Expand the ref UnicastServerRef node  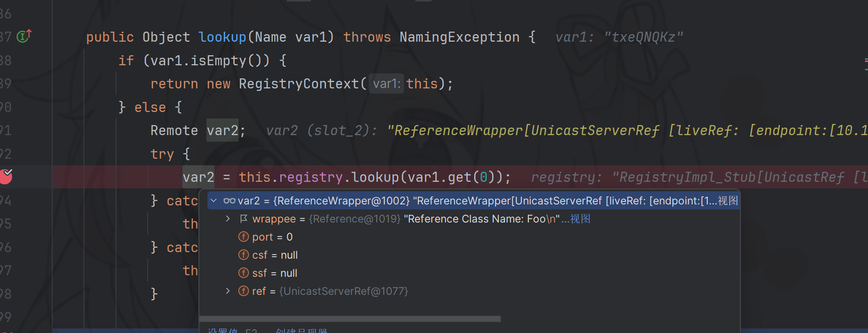(228, 291)
